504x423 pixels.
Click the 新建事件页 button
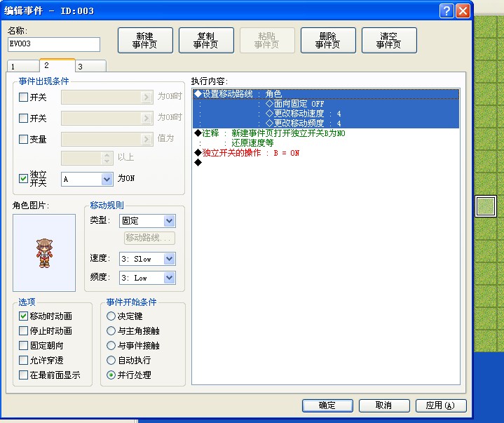(x=145, y=40)
